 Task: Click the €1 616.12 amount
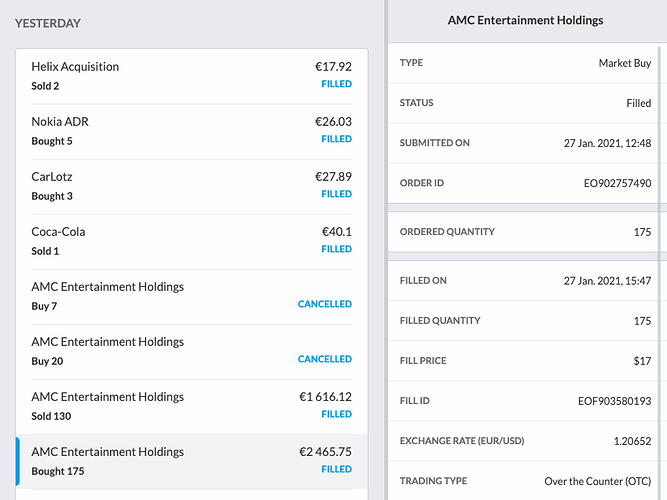coord(325,397)
